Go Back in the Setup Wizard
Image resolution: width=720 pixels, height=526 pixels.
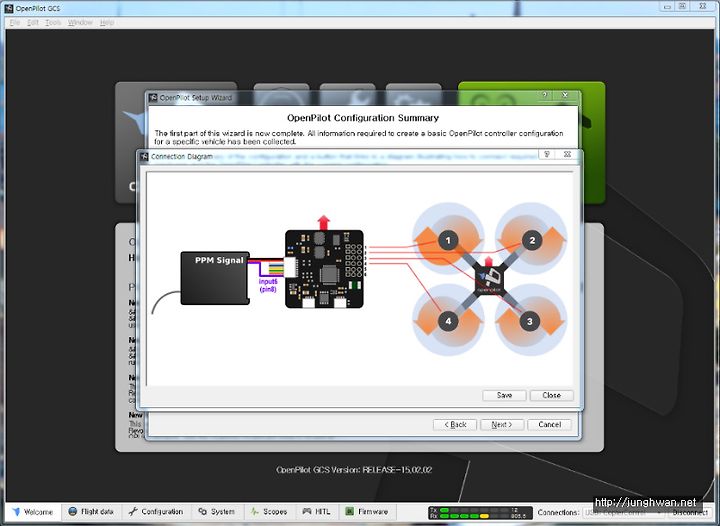pos(455,425)
